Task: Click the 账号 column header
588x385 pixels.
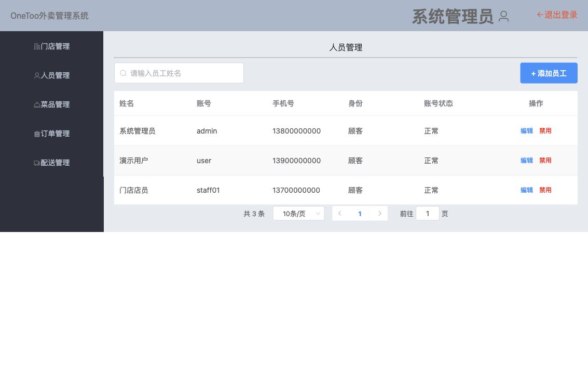Action: coord(204,103)
